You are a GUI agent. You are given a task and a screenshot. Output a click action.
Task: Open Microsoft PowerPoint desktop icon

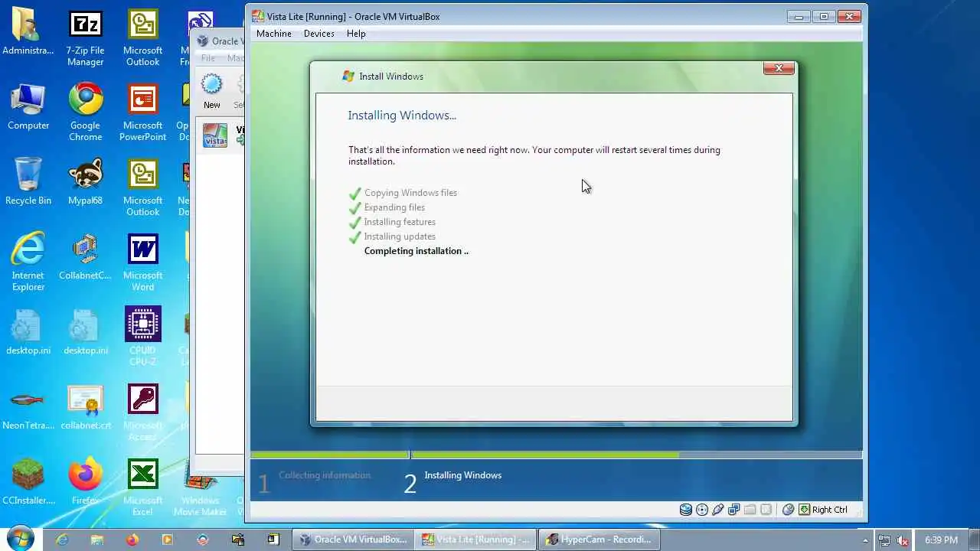coord(143,112)
